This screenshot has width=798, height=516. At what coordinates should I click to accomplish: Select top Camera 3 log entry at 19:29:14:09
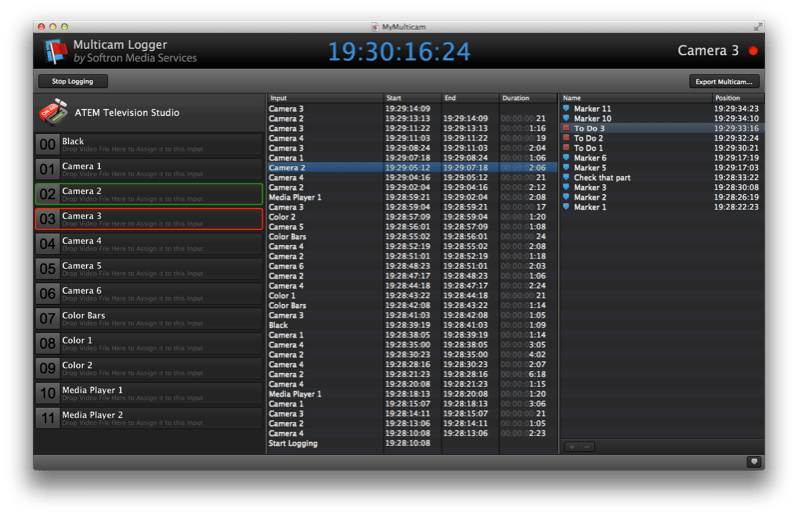click(x=412, y=108)
